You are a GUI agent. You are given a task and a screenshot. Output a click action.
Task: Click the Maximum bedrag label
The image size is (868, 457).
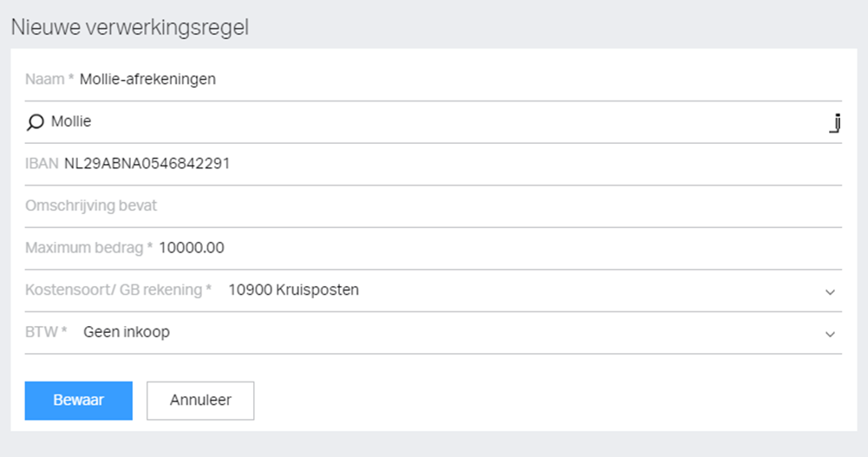[88, 248]
